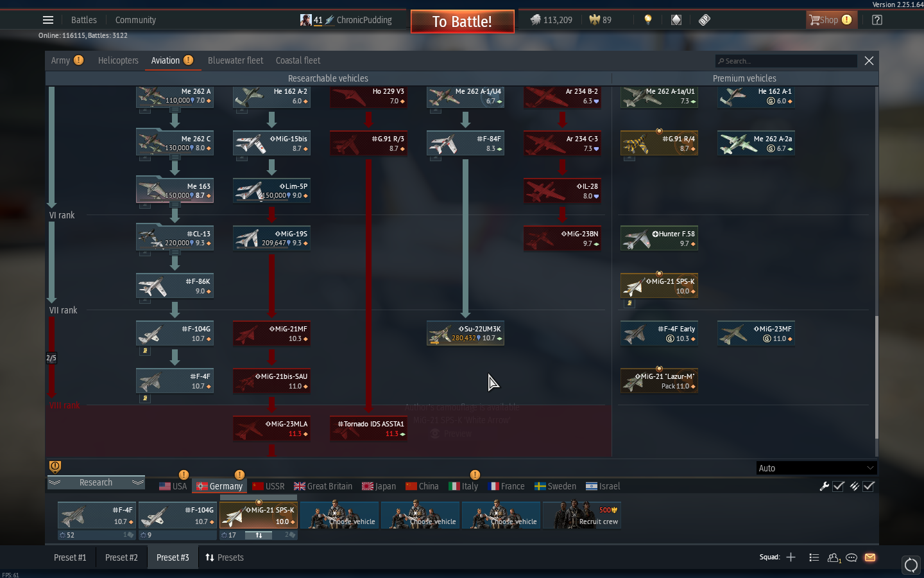Open the chat speech bubble icon
The width and height of the screenshot is (924, 578).
(851, 557)
